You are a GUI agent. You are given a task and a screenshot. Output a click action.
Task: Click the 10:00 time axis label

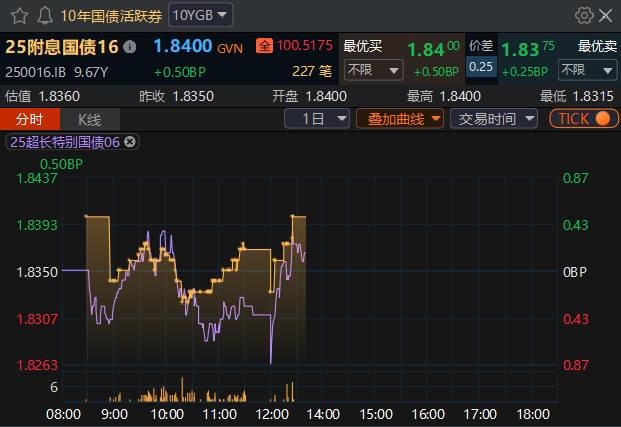(x=167, y=414)
